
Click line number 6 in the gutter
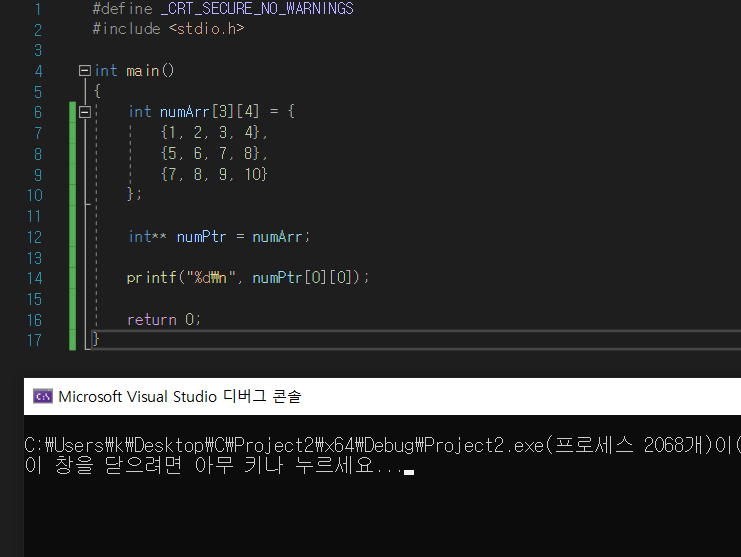pos(38,112)
